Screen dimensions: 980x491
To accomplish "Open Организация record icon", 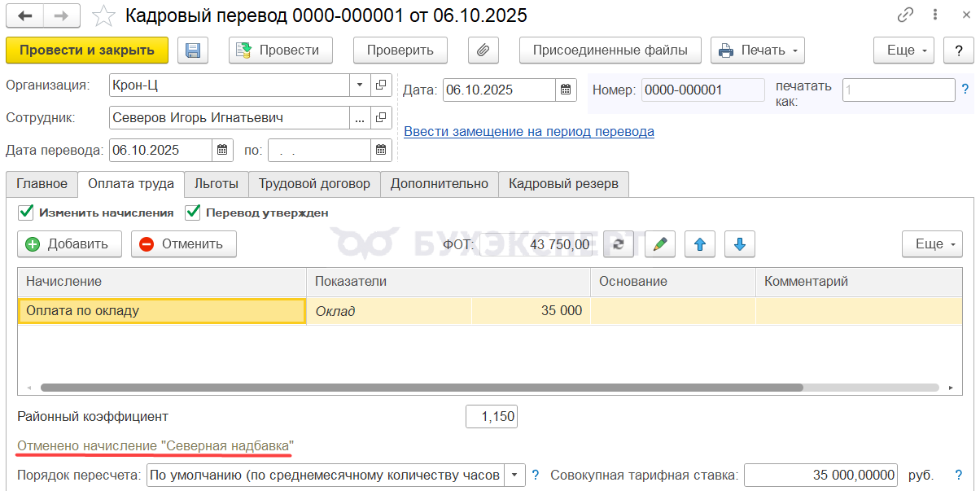I will pos(381,85).
